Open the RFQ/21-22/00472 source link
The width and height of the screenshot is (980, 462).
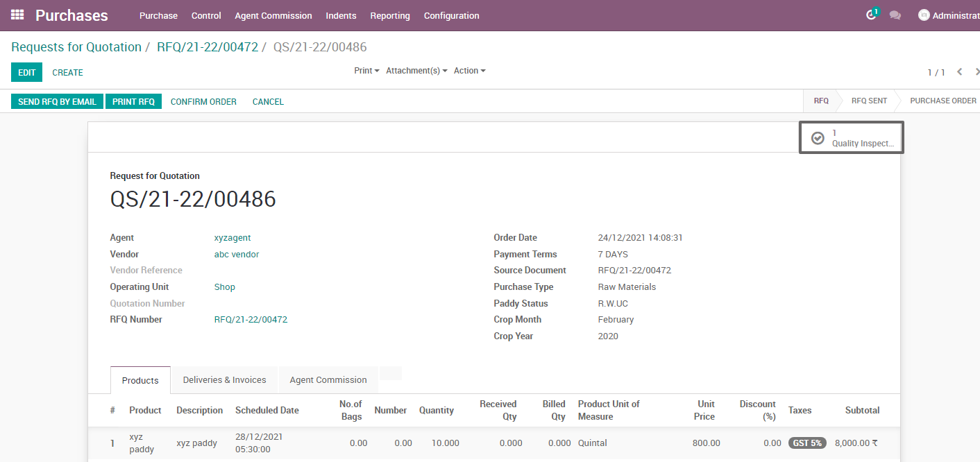(x=251, y=319)
